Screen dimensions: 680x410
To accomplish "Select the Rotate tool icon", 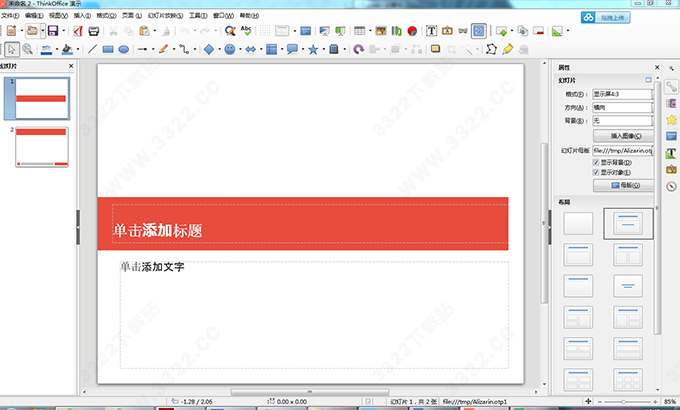I will [x=359, y=49].
